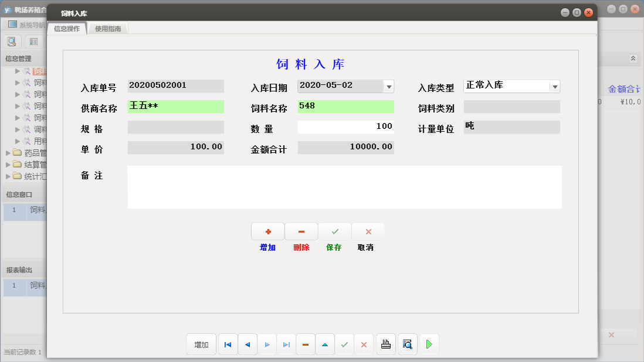Screen dimensions: 644x362
Task: Click the print icon in the bottom toolbar
Action: pyautogui.click(x=386, y=344)
